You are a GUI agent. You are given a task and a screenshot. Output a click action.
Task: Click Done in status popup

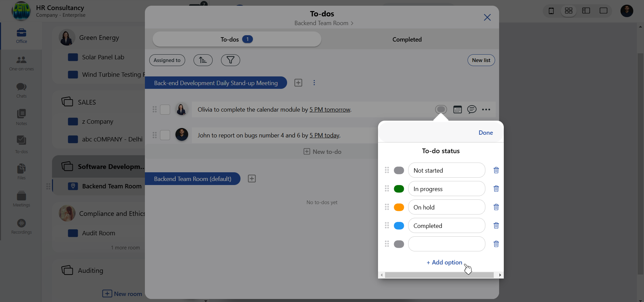[x=486, y=133]
